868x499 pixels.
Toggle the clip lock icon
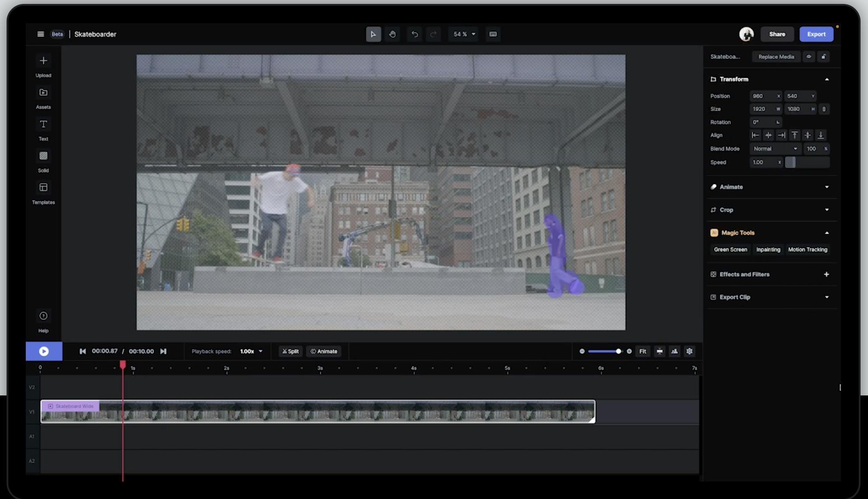point(823,57)
